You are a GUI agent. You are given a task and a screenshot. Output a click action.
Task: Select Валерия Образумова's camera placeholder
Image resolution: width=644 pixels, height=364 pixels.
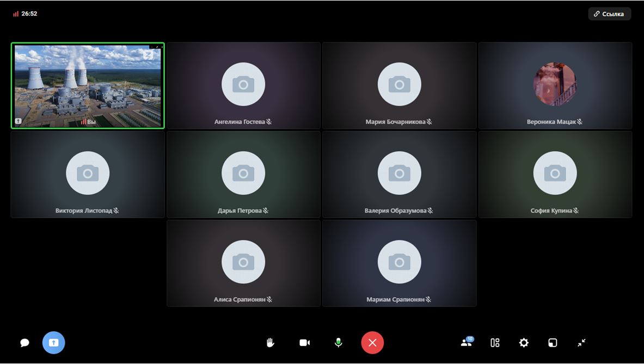[x=399, y=173]
